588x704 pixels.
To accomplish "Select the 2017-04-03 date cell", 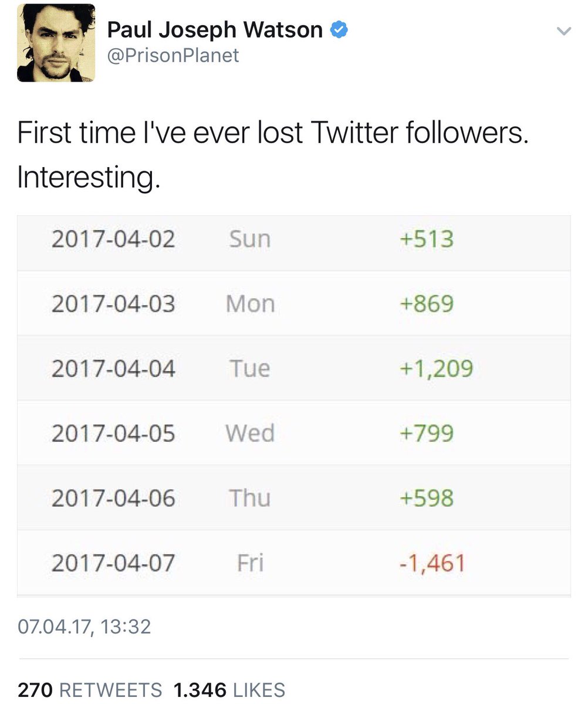I will (113, 304).
